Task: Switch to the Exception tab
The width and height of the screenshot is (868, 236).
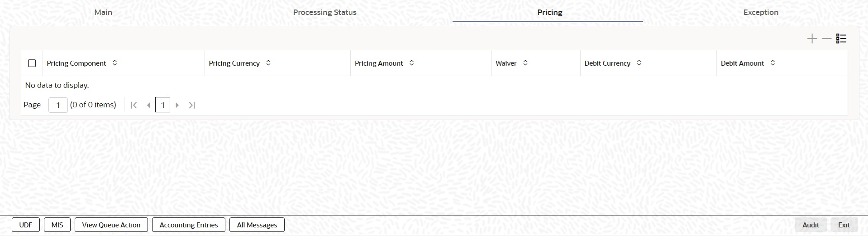Action: tap(760, 12)
